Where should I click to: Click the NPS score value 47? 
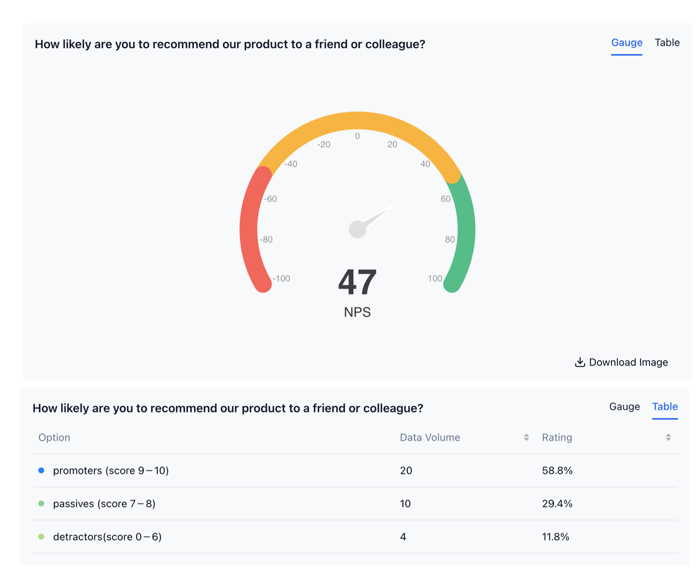[357, 282]
